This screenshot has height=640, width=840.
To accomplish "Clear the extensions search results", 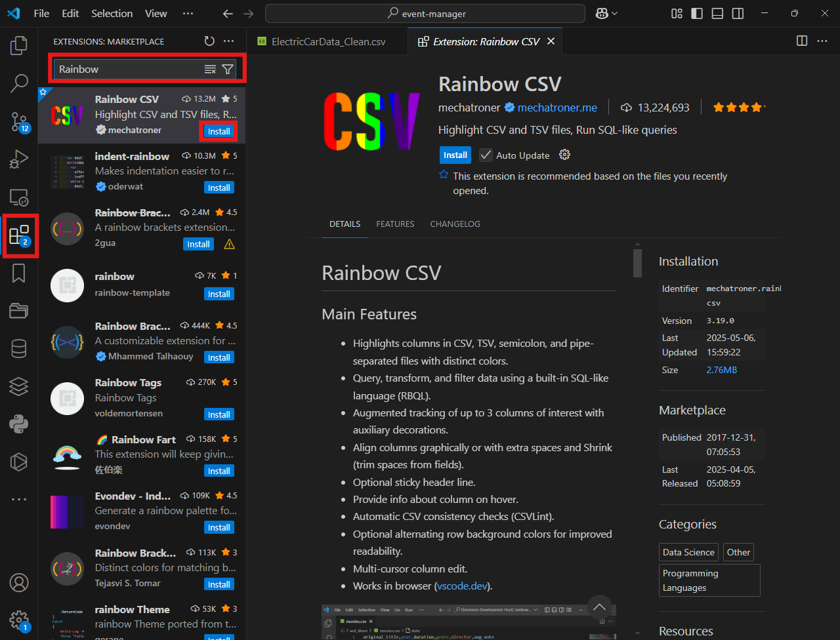I will [x=210, y=70].
